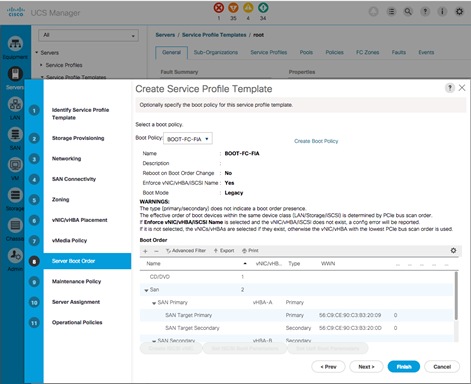Select the SAN Target Primary row
This screenshot has width=471, height=384.
pyautogui.click(x=296, y=315)
